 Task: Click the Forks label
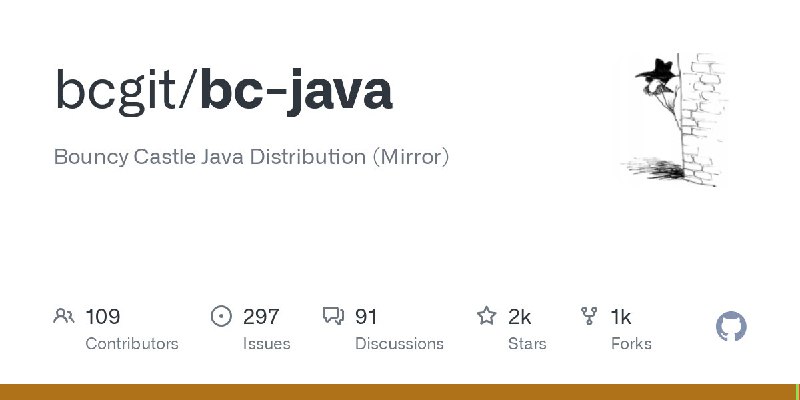pyautogui.click(x=631, y=343)
